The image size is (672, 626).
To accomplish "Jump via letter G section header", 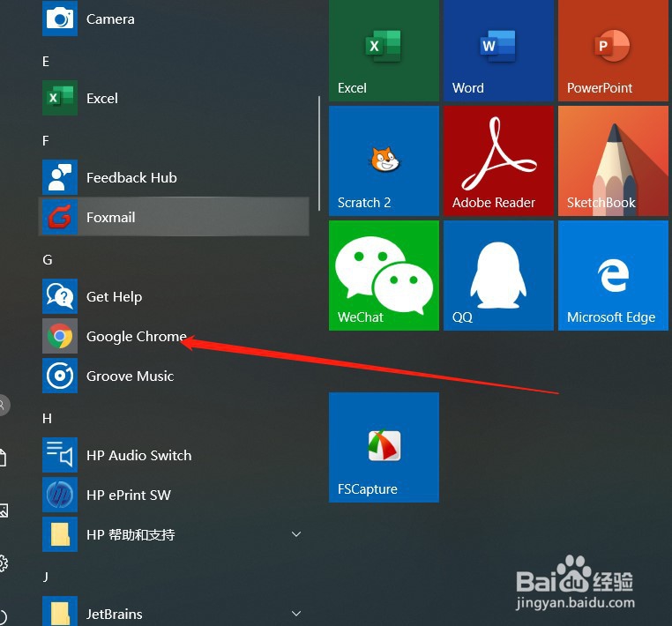I will point(47,259).
